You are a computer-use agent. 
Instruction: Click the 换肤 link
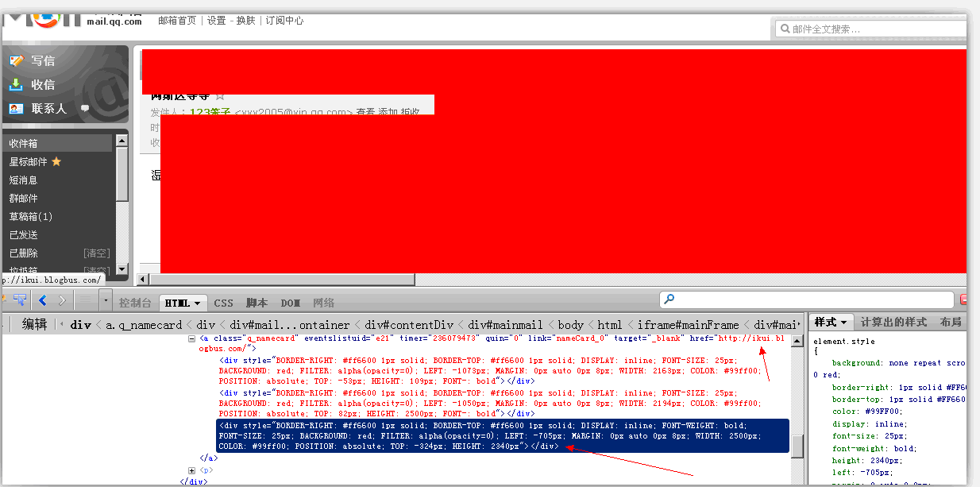(246, 21)
